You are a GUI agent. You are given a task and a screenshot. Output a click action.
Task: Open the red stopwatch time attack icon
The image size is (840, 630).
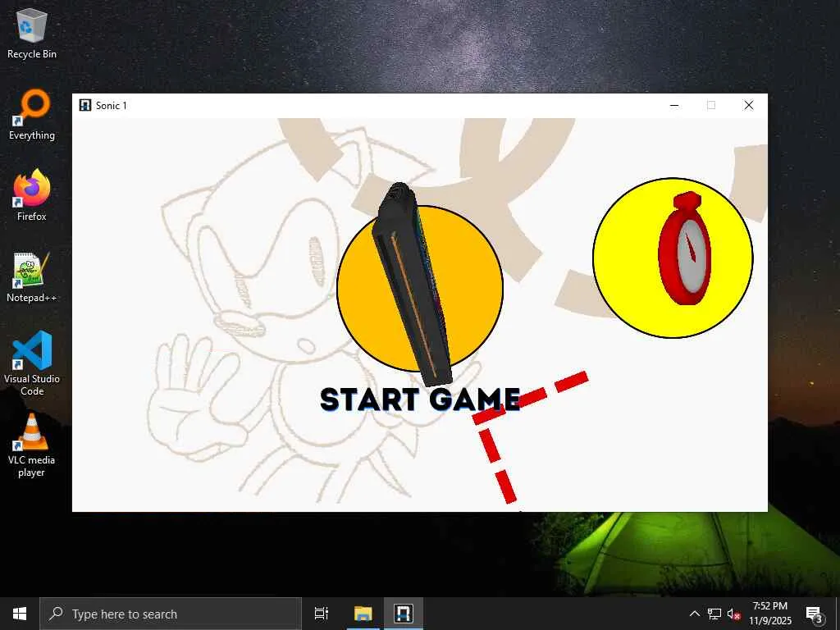click(673, 258)
